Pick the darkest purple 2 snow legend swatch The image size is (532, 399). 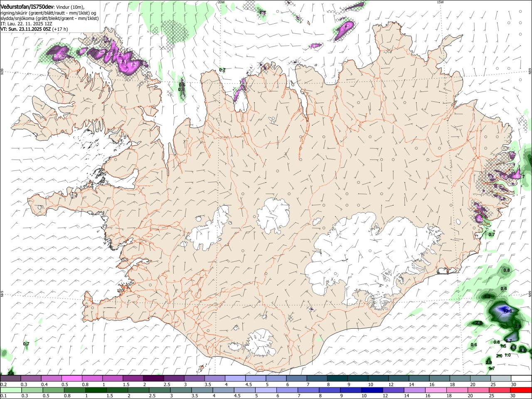pyautogui.click(x=153, y=379)
